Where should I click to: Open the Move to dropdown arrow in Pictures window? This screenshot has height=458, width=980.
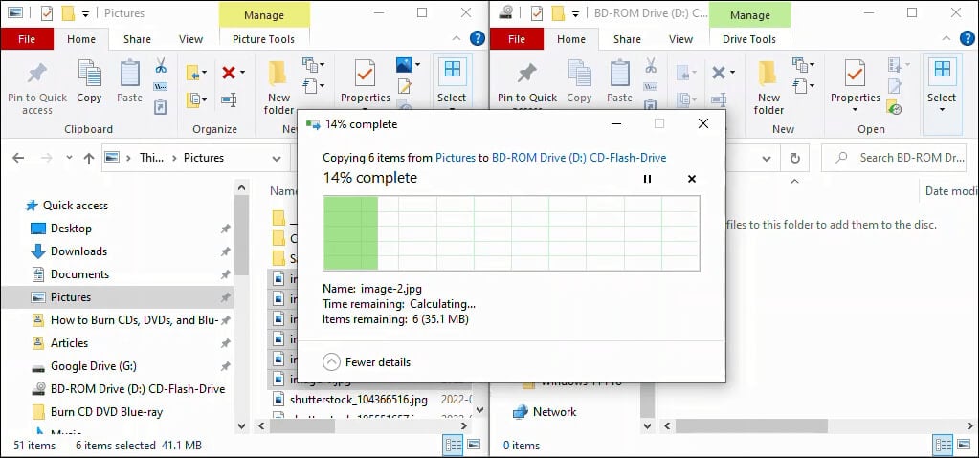pyautogui.click(x=205, y=73)
